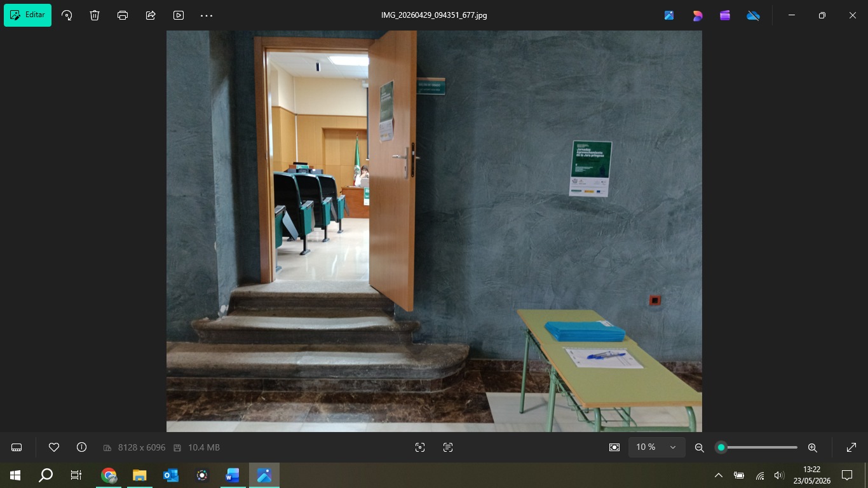Open the Clipchamp icon in title bar
The image size is (868, 488).
(725, 15)
